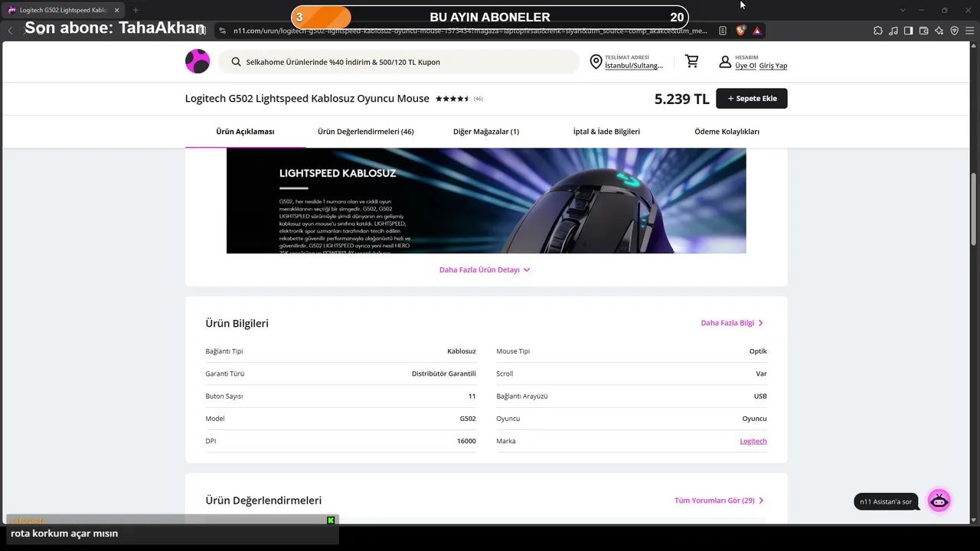
Task: Click the search magnifier icon
Action: (237, 62)
